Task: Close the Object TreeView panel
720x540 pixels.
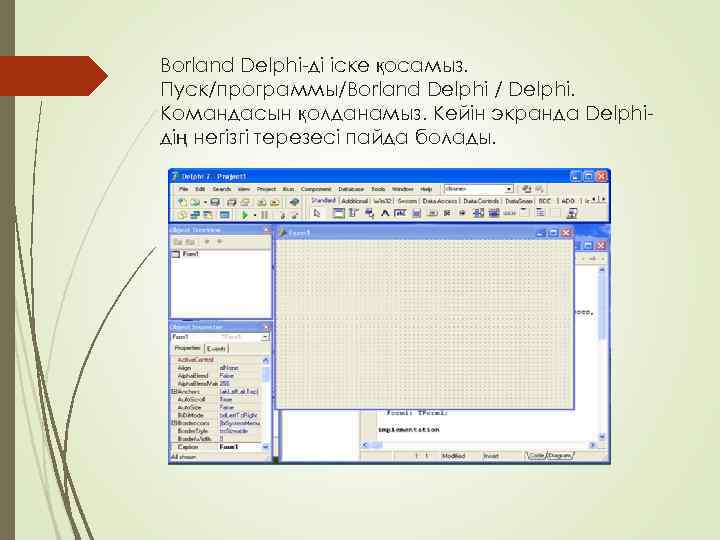Action: click(x=266, y=230)
